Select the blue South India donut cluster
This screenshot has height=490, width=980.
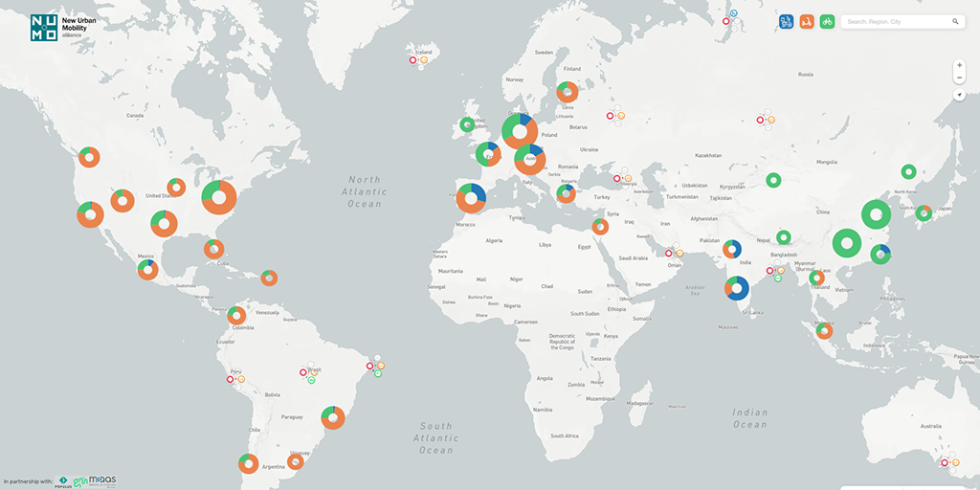pos(737,288)
